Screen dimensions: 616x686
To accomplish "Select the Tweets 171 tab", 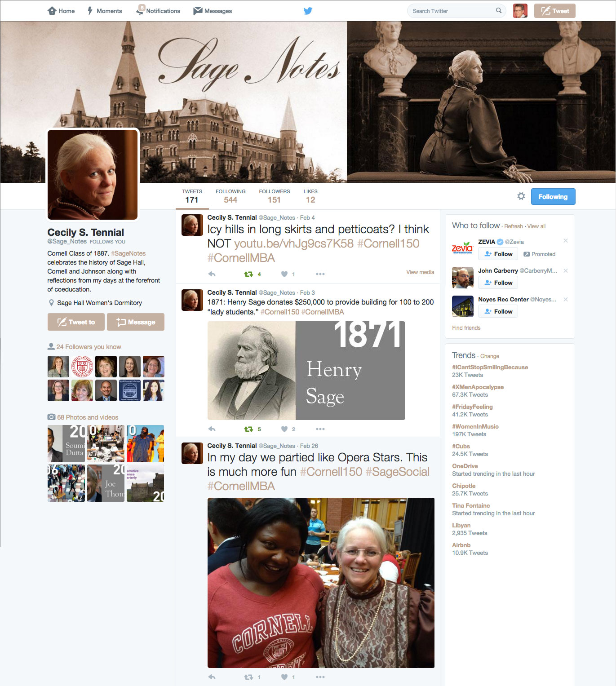I will click(x=192, y=196).
